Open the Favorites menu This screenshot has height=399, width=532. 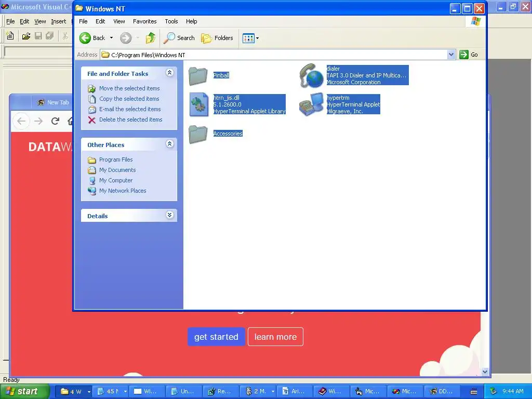click(144, 21)
